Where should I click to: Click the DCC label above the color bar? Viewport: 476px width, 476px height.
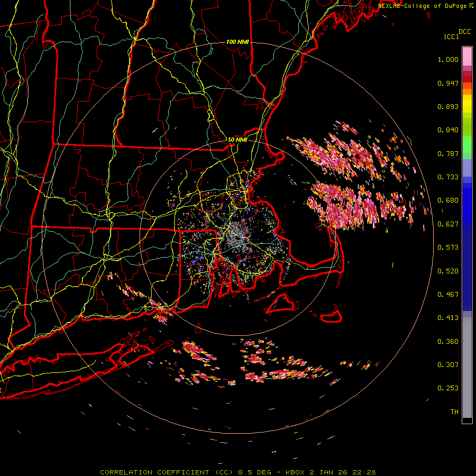coord(465,32)
